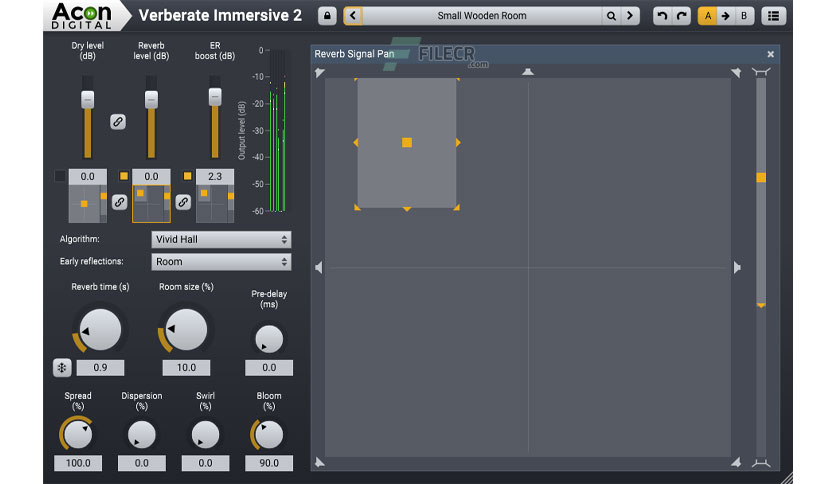Set height to top icon above vertical slider
This screenshot has width=836, height=484.
761,72
